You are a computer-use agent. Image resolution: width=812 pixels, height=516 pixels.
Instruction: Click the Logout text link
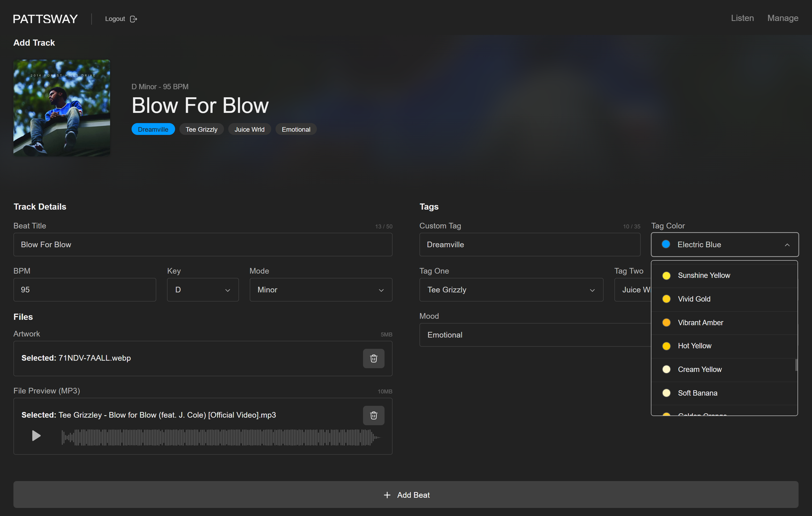(x=115, y=19)
